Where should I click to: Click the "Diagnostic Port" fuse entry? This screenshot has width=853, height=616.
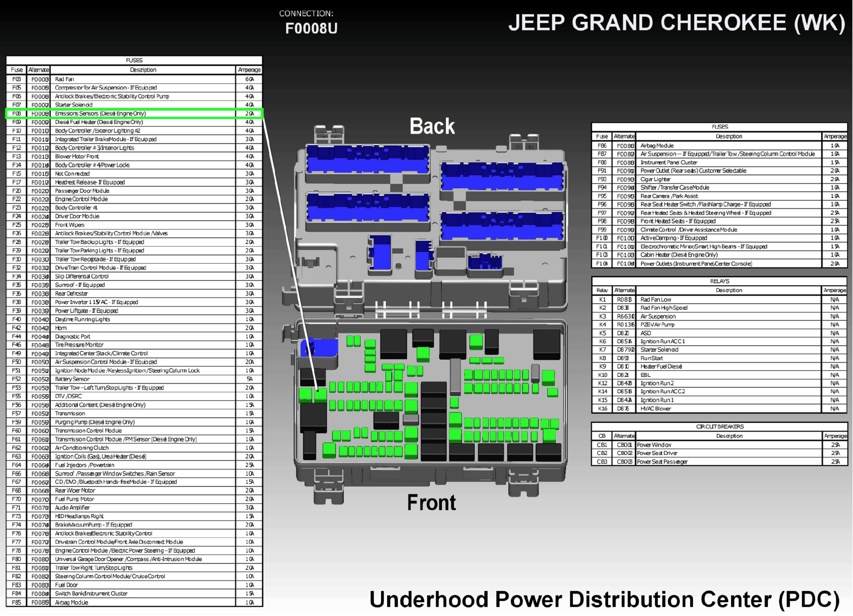[x=72, y=337]
